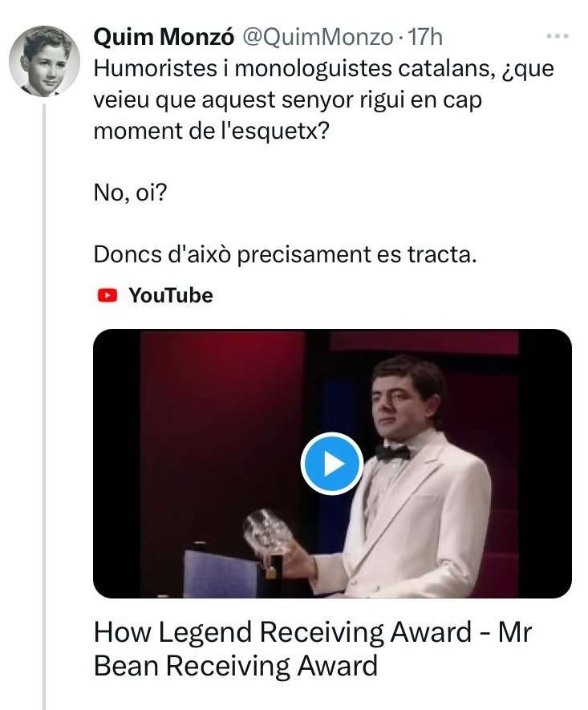Image resolution: width=588 pixels, height=710 pixels.
Task: Click the No, oi? text line
Action: (x=131, y=193)
